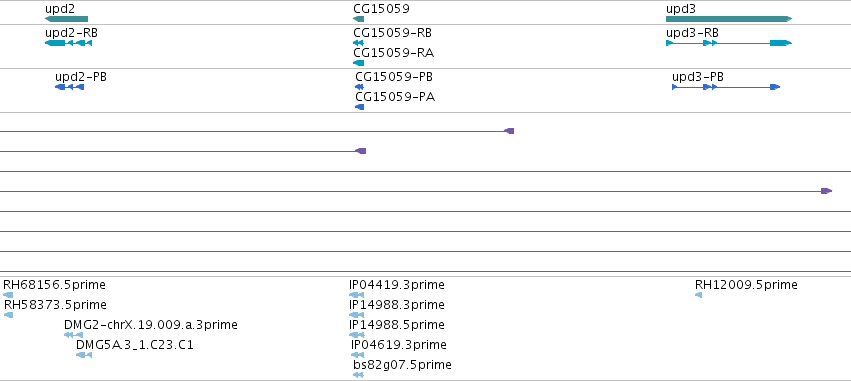851x381 pixels.
Task: Select the DMG5A.3_1.C23.C1 label
Action: pos(135,345)
